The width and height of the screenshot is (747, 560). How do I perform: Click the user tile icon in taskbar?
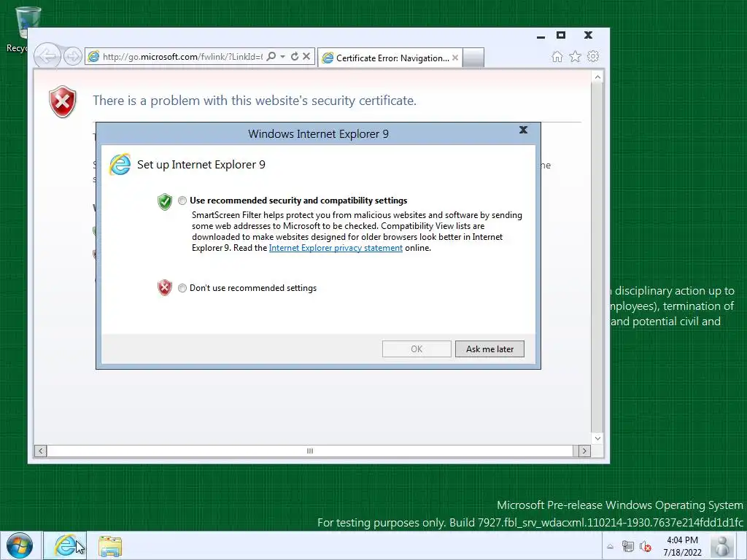pyautogui.click(x=722, y=545)
